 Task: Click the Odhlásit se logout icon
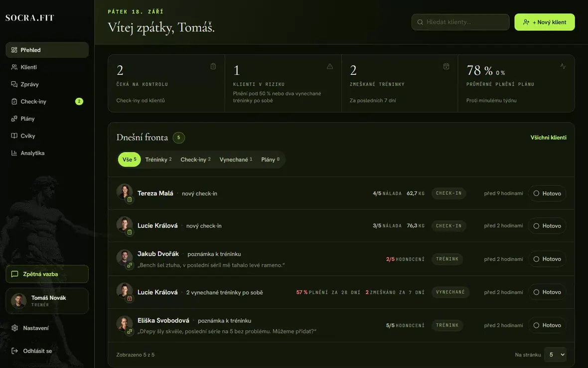pos(14,351)
